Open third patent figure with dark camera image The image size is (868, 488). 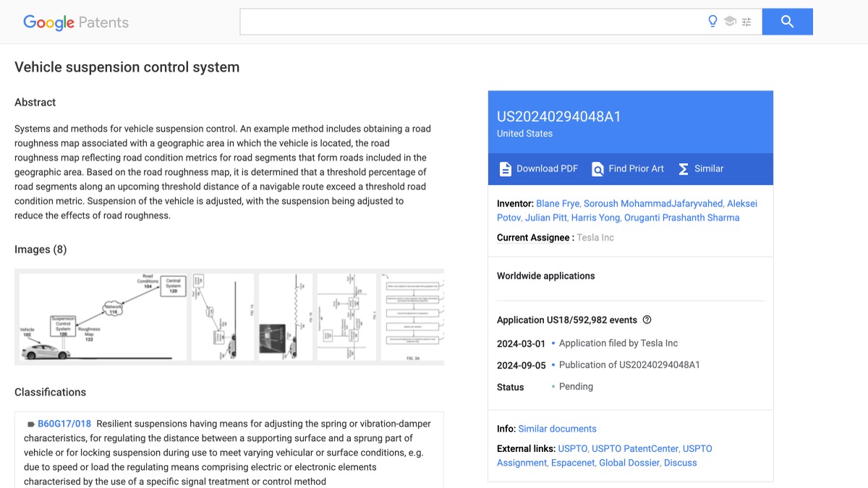(286, 317)
